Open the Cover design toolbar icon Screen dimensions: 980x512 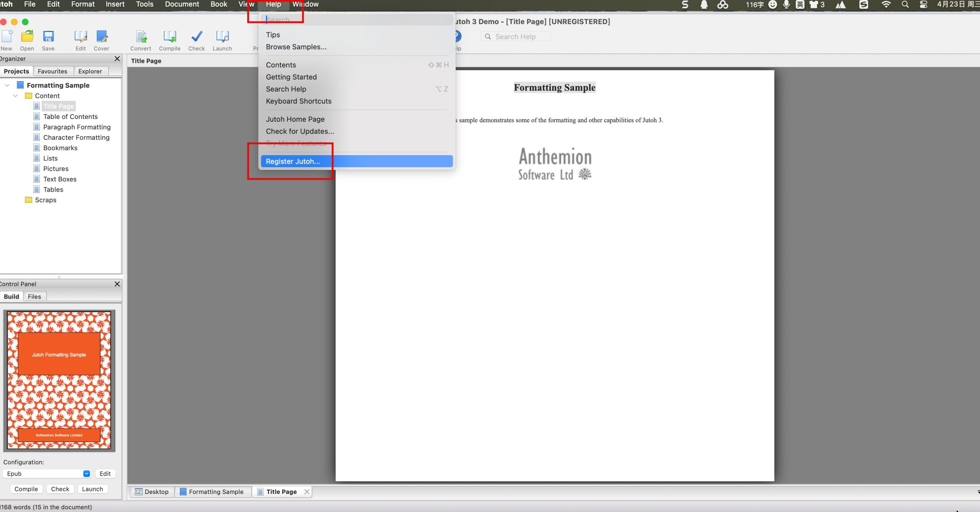point(101,37)
